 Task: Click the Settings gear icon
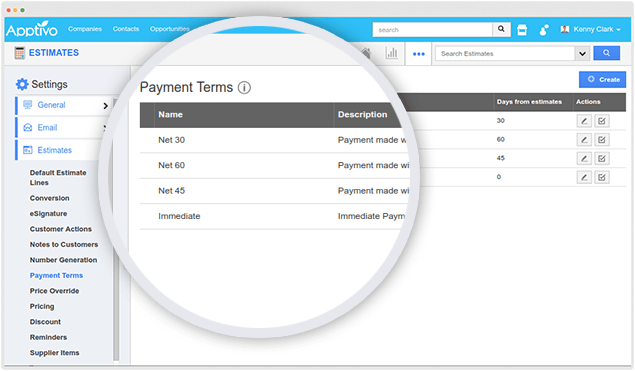click(x=22, y=84)
